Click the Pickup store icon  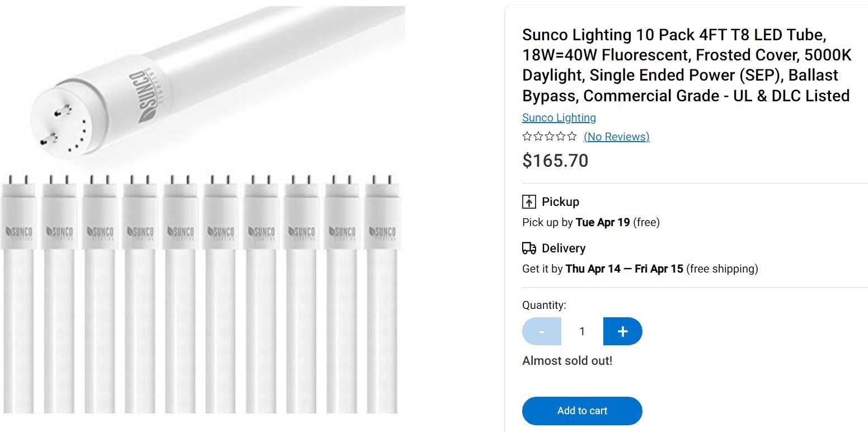(529, 201)
